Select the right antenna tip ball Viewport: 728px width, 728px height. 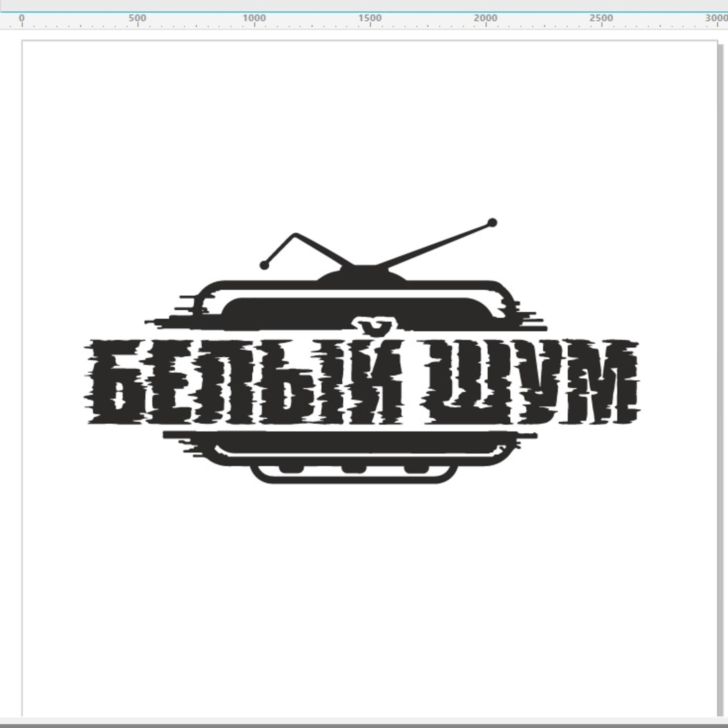click(x=492, y=223)
